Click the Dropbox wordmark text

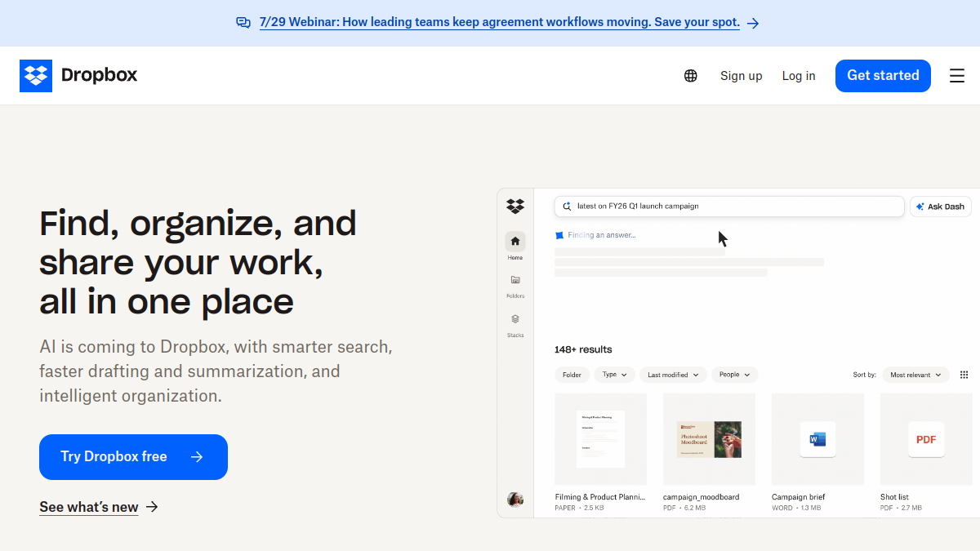click(x=100, y=75)
